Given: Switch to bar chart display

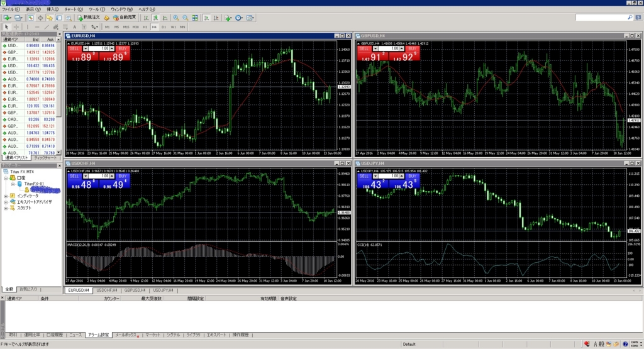Looking at the screenshot, I should point(146,18).
